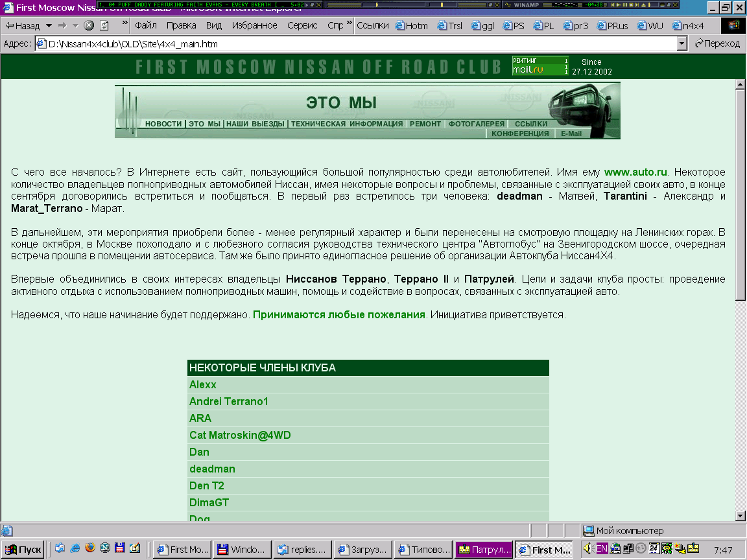Image resolution: width=747 pixels, height=560 pixels.
Task: Launch Netscape from Quick Launch bar
Action: [105, 548]
